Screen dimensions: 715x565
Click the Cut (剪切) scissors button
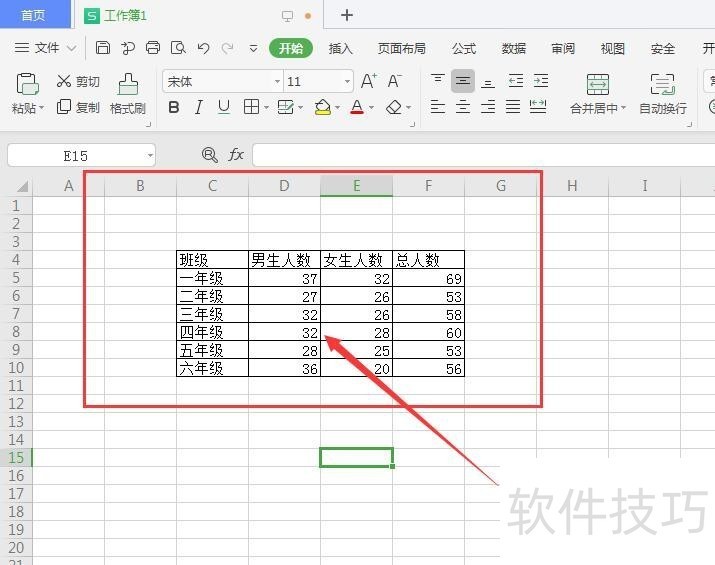coord(78,82)
